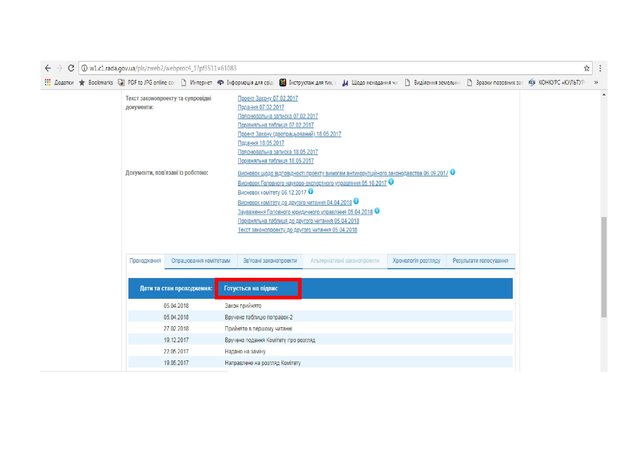Click row Вручено подання Комітету про розгляд

pos(320,340)
